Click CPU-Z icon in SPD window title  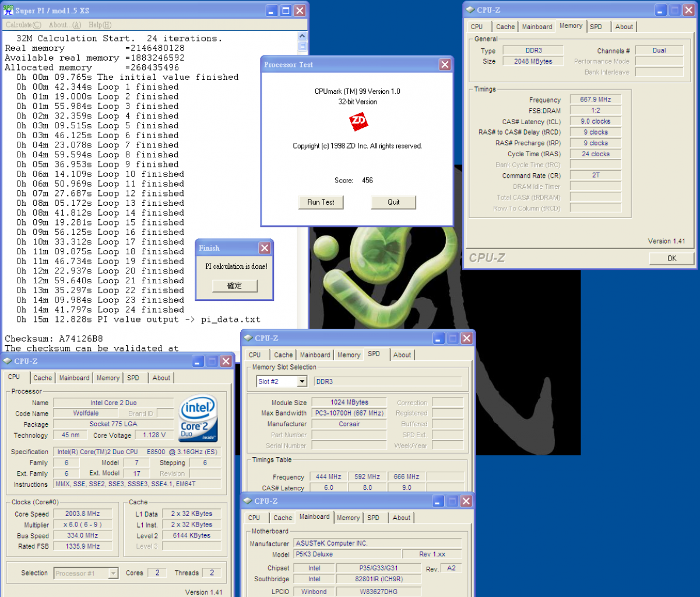pyautogui.click(x=247, y=338)
